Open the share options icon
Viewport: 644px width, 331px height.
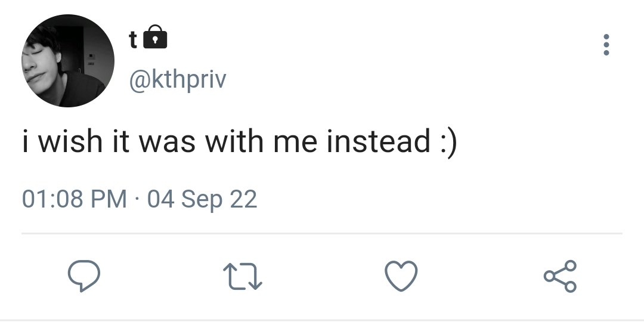pyautogui.click(x=560, y=276)
